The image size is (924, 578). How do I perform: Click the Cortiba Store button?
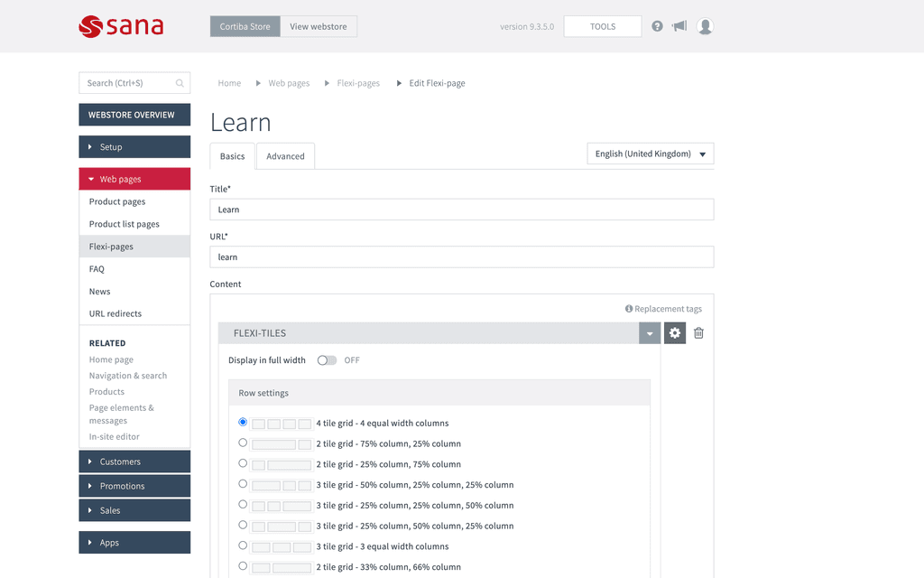(x=245, y=26)
